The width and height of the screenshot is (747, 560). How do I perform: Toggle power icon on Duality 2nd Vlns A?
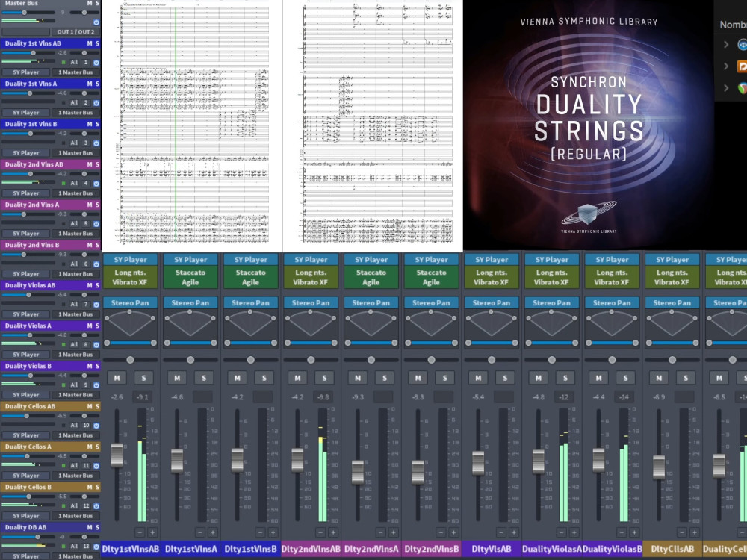tap(96, 224)
